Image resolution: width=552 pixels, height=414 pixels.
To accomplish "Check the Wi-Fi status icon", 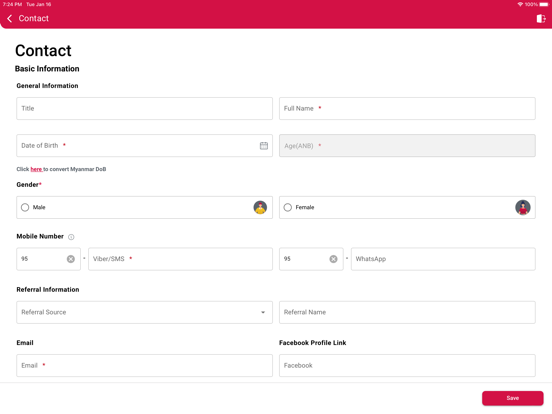I will point(520,4).
